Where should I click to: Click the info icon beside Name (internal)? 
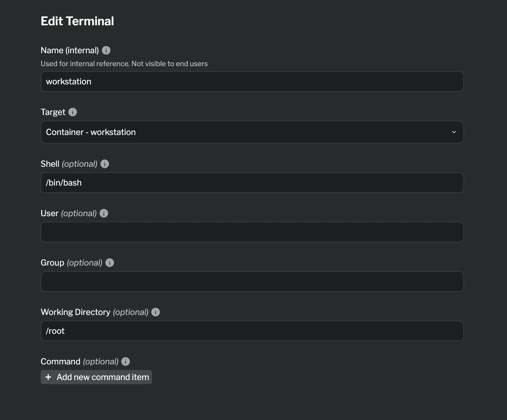click(x=106, y=50)
